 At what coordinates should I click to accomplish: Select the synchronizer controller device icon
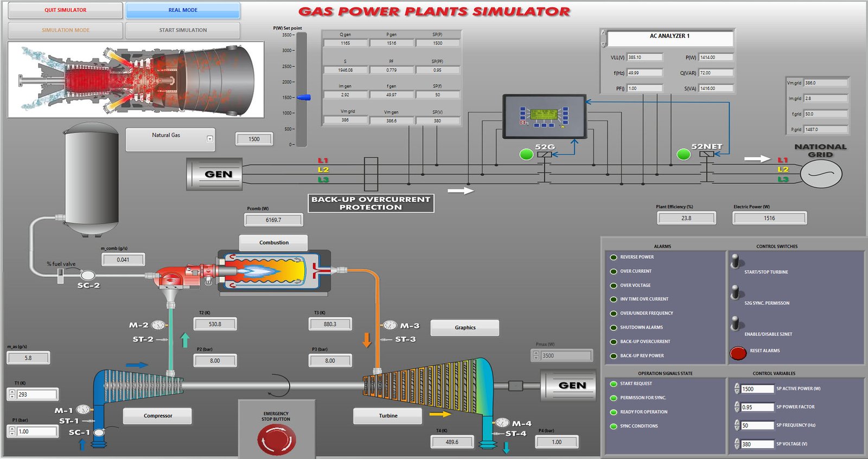click(544, 117)
